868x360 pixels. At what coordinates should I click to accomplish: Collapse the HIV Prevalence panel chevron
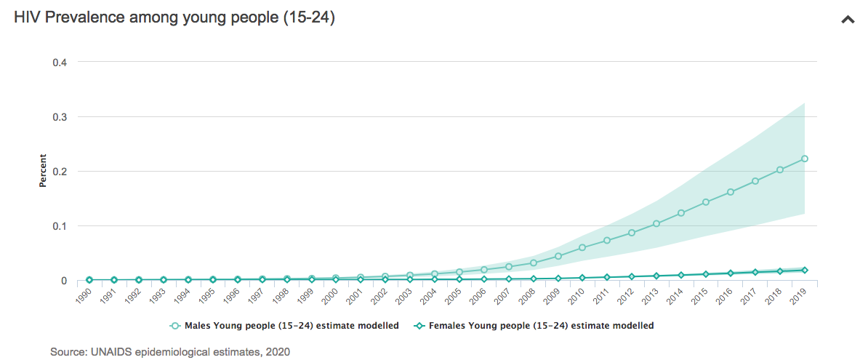point(848,20)
